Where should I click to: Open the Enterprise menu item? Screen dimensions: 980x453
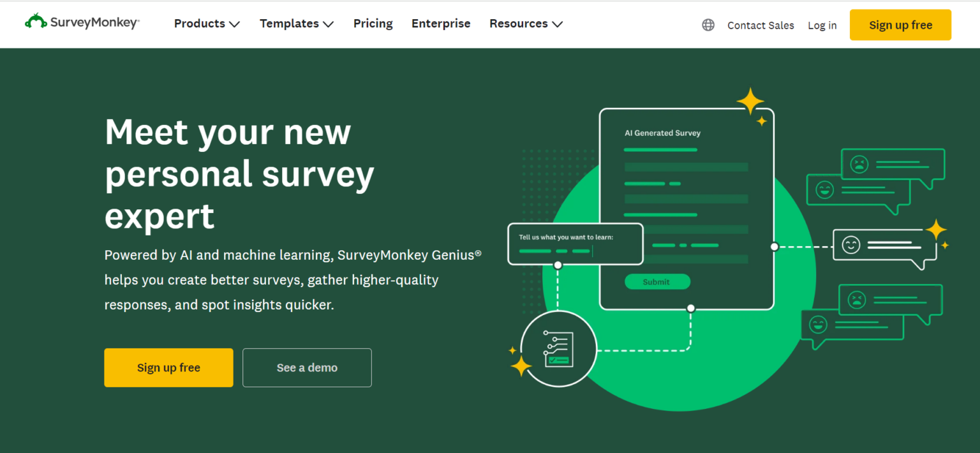pyautogui.click(x=441, y=24)
